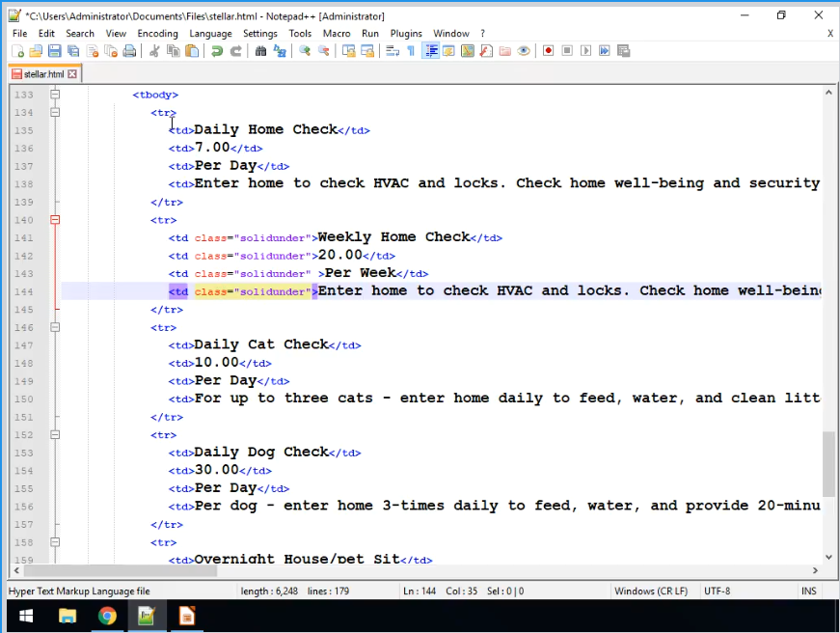Click the horizontal scrollbar right arrow
Image resolution: width=840 pixels, height=633 pixels.
(815, 570)
